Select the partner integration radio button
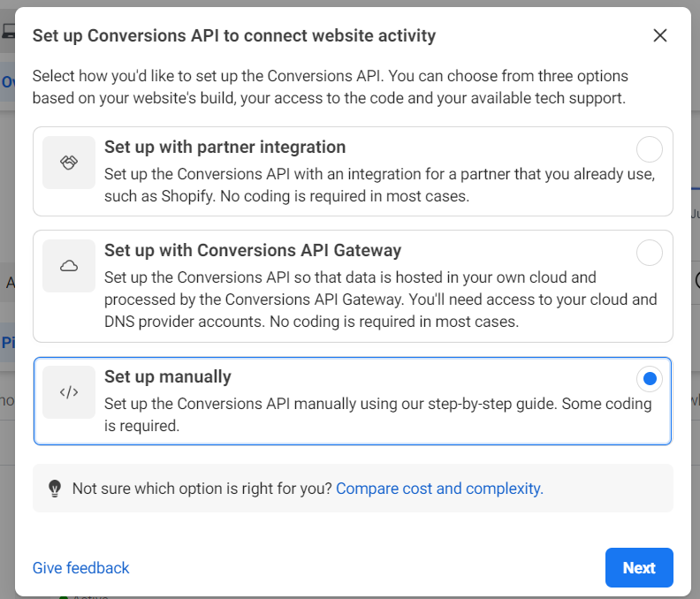 tap(650, 149)
